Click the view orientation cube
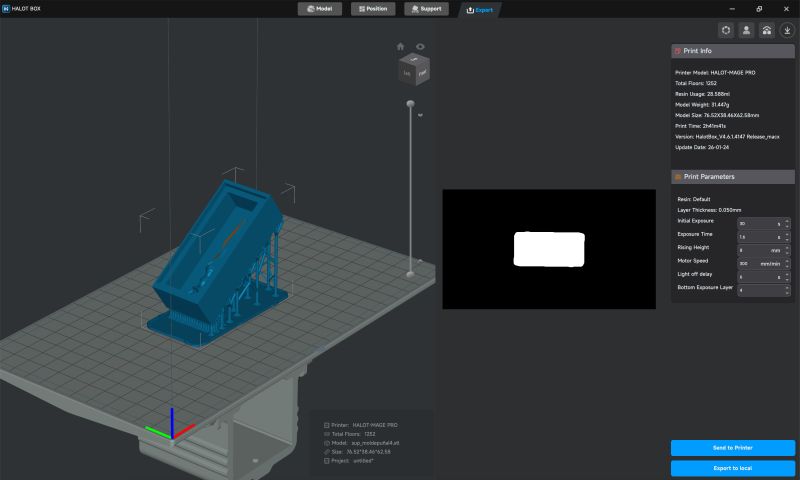 [x=414, y=69]
